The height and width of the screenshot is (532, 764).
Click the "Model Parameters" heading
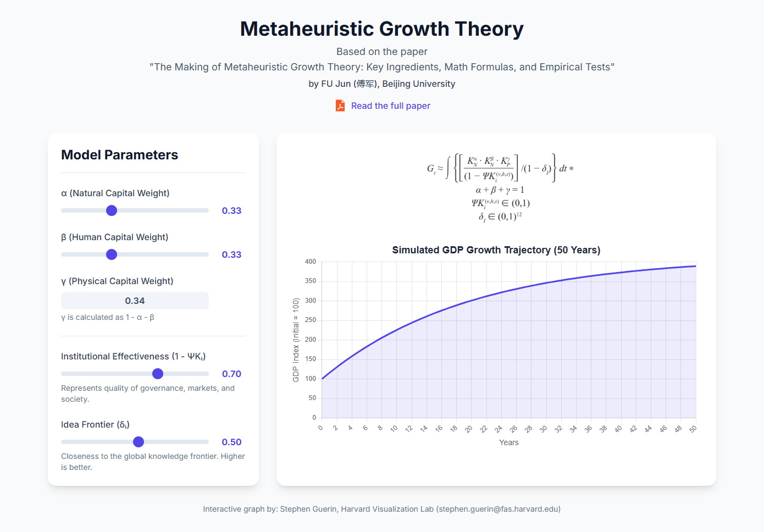(119, 155)
